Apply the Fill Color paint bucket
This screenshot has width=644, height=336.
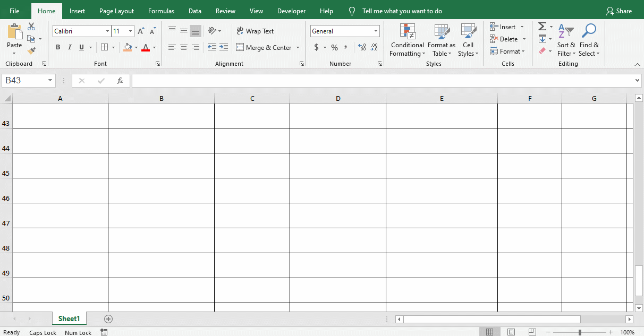point(128,47)
